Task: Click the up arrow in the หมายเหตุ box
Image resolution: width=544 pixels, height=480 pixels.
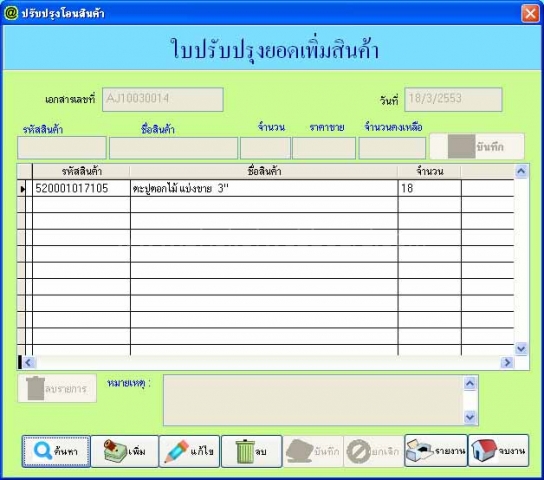Action: point(470,383)
